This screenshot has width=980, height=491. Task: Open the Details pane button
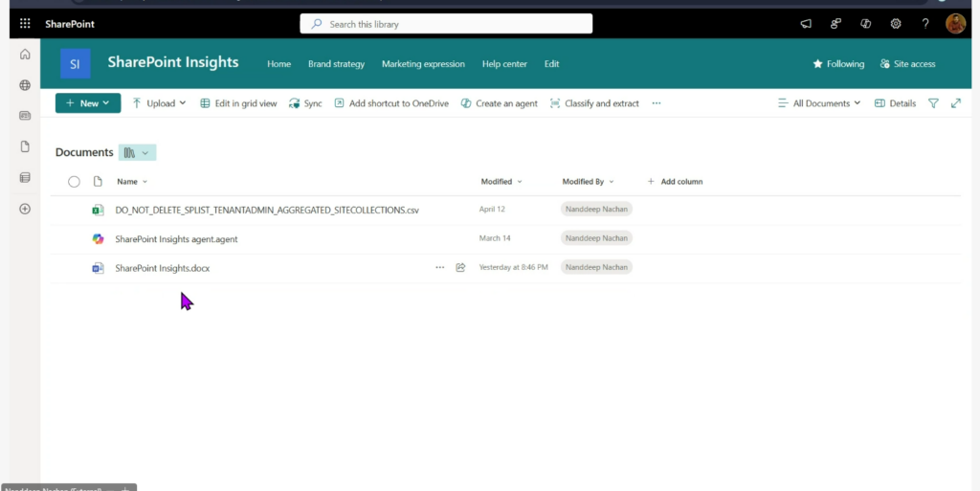coord(895,103)
